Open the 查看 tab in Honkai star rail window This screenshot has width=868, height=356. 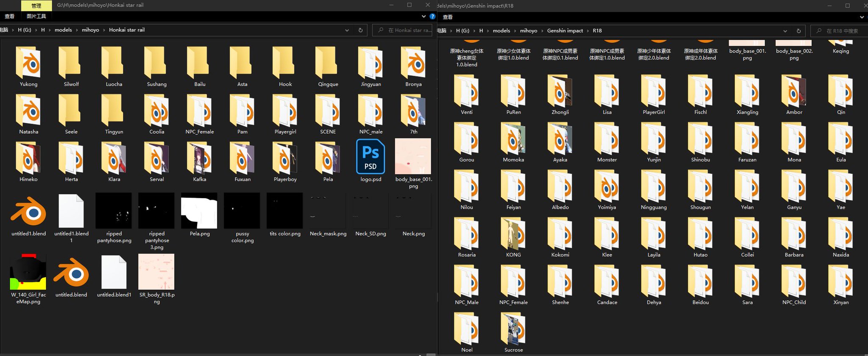pyautogui.click(x=9, y=17)
